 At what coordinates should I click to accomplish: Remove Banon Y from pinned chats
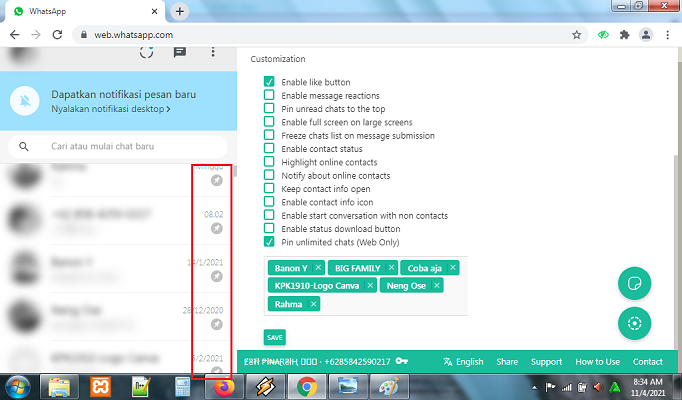tap(318, 268)
